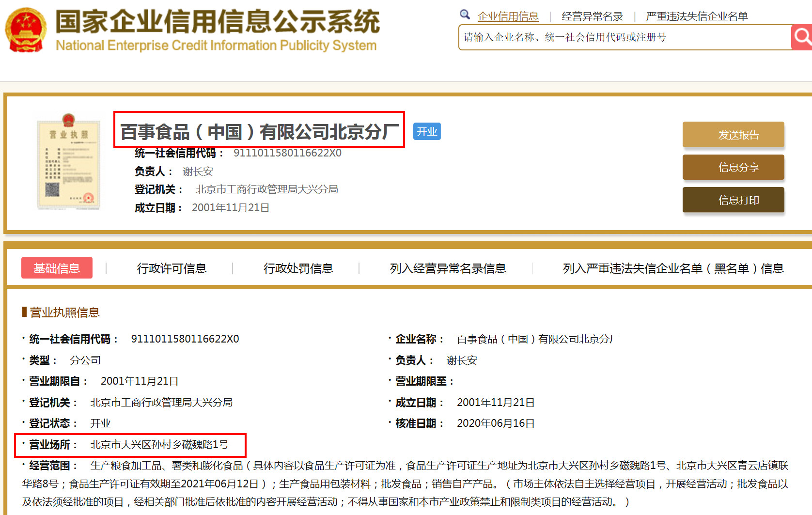Viewport: 812px width, 515px height.
Task: Click the magnifier icon beside 企业信用信息
Action: pos(465,15)
